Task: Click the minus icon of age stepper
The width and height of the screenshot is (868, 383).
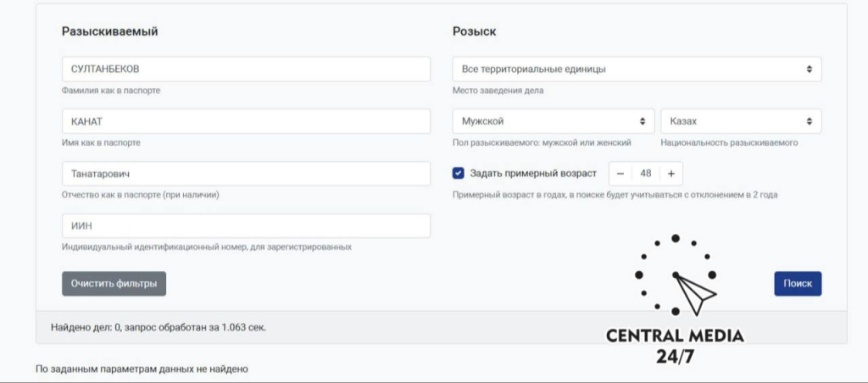Action: coord(620,174)
